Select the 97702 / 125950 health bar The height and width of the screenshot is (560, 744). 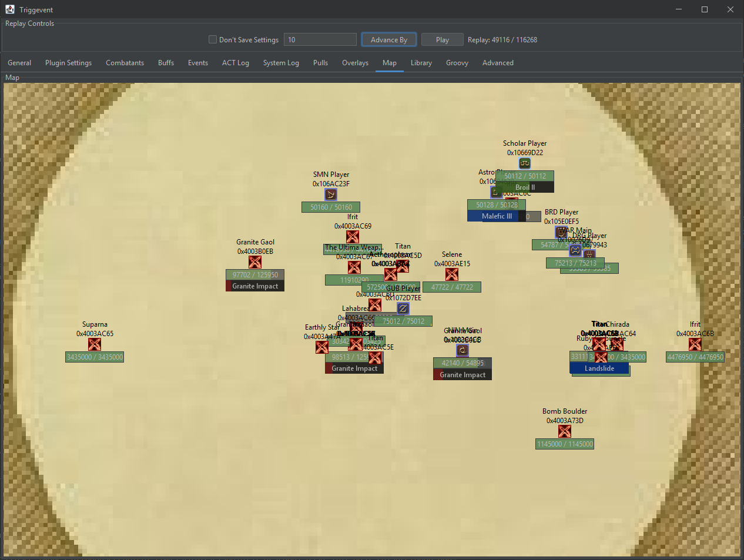255,274
